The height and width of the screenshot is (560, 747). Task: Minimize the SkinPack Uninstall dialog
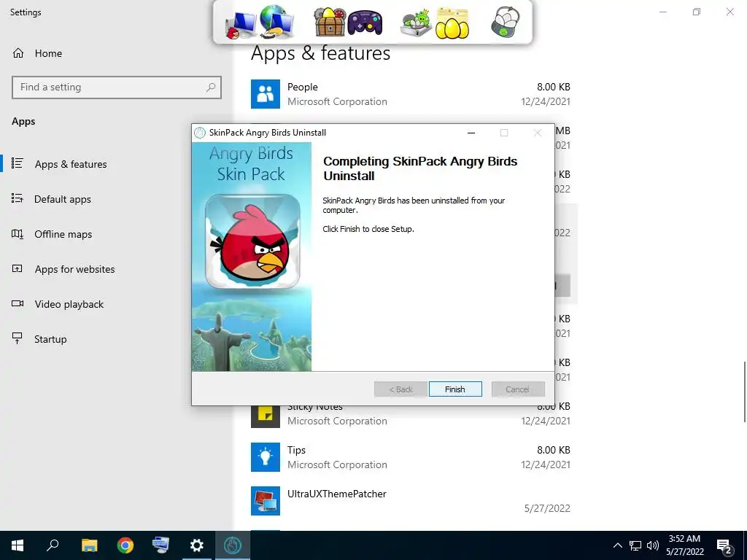click(471, 133)
